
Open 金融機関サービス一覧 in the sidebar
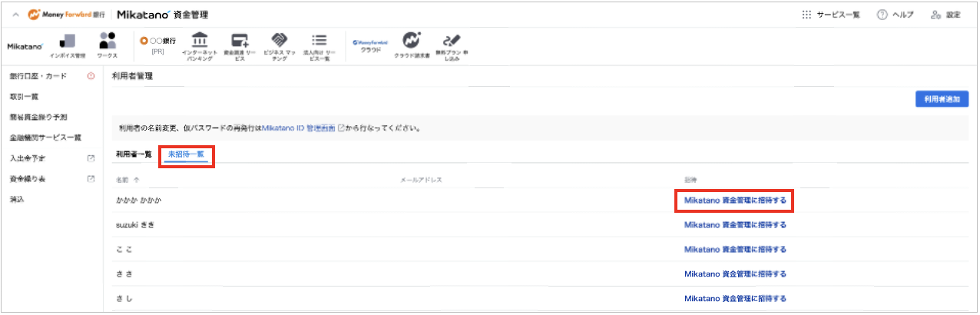coord(45,138)
